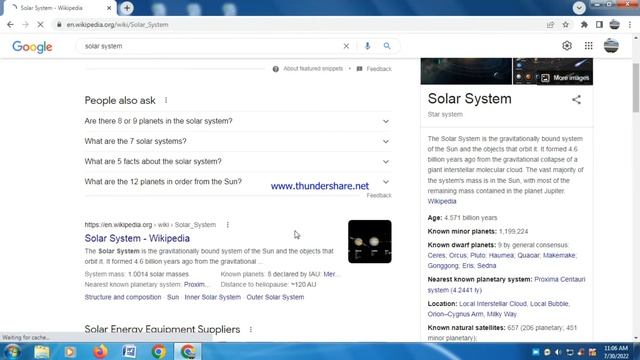Open the Chrome profile avatar in toolbar
The image size is (640, 360).
pos(614,24)
